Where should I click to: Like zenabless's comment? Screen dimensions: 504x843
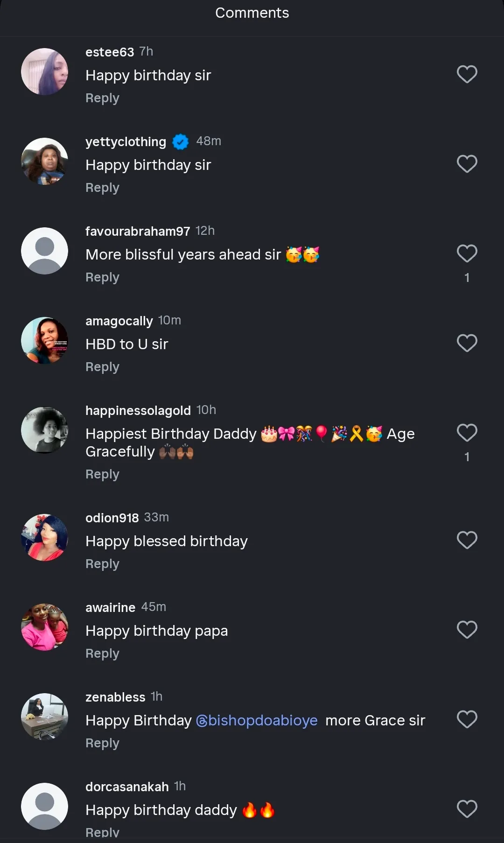pos(467,719)
